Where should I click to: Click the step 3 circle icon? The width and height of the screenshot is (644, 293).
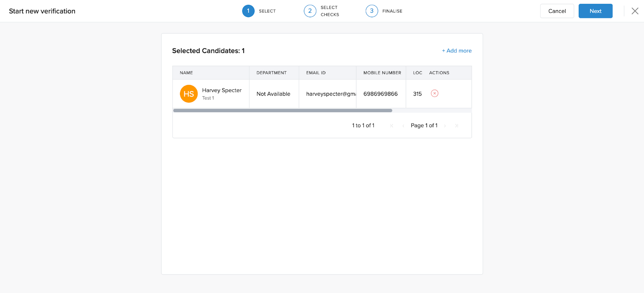coord(372,11)
